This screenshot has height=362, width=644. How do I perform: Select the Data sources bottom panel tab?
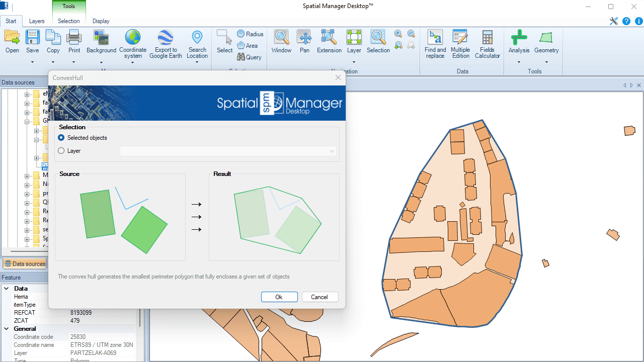pyautogui.click(x=25, y=264)
